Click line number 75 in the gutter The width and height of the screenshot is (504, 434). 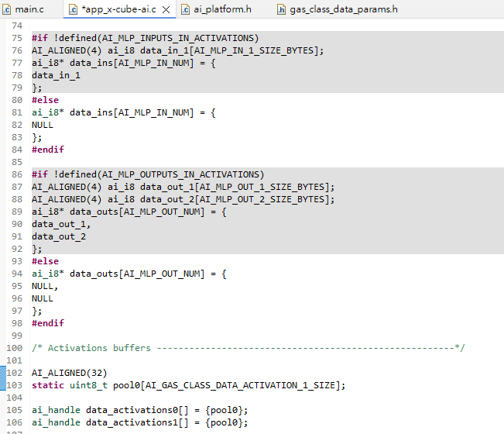17,38
